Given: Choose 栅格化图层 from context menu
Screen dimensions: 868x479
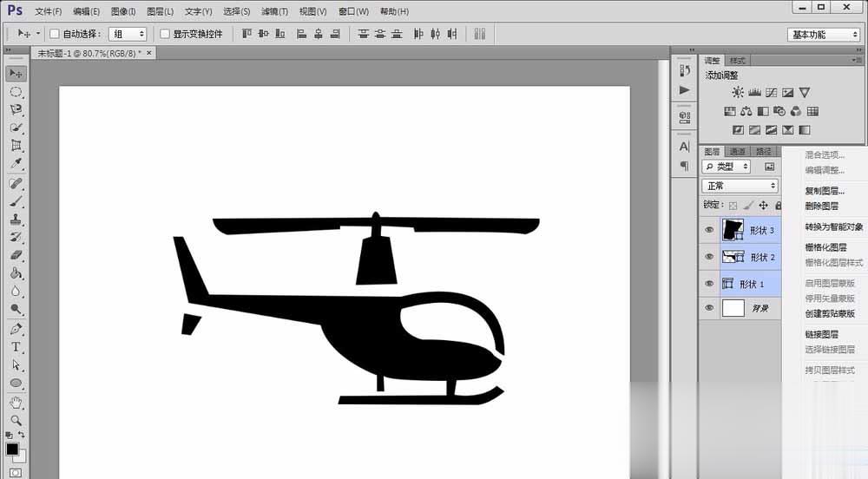Looking at the screenshot, I should (825, 247).
